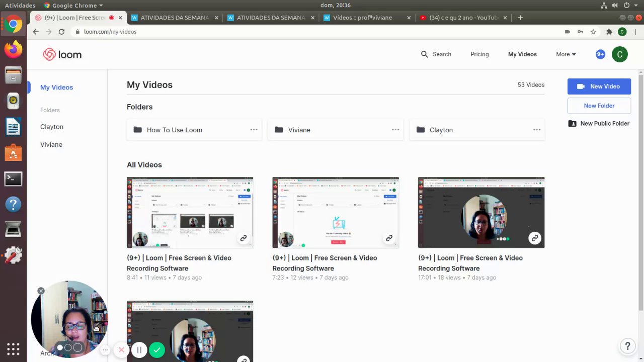
Task: Copy link of the 8:41 video
Action: [244, 238]
